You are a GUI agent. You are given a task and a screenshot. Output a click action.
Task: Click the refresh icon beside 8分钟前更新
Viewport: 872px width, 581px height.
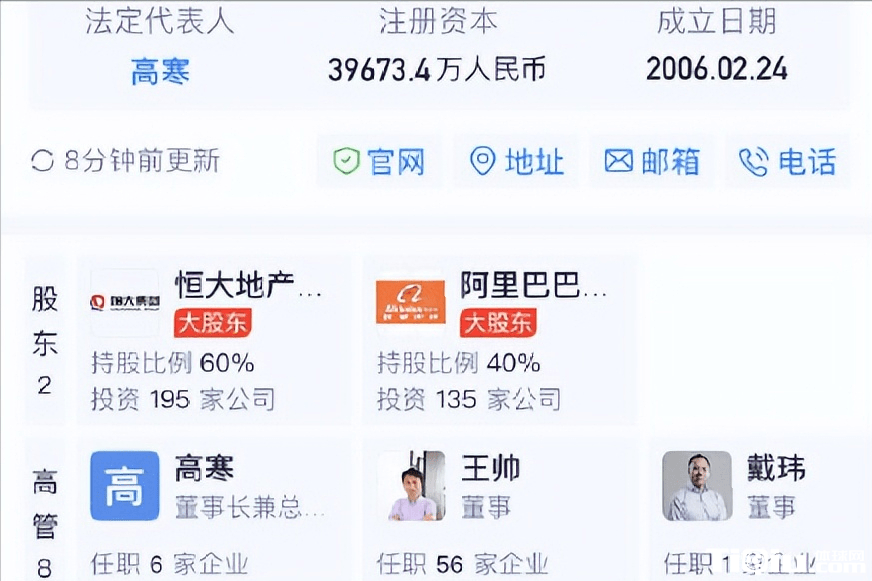(42, 161)
